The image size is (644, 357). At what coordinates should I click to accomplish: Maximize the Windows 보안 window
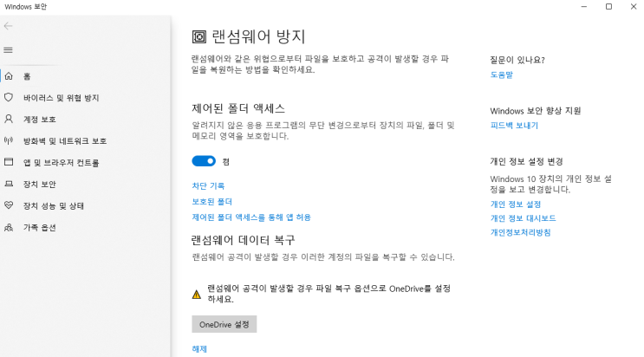[608, 7]
